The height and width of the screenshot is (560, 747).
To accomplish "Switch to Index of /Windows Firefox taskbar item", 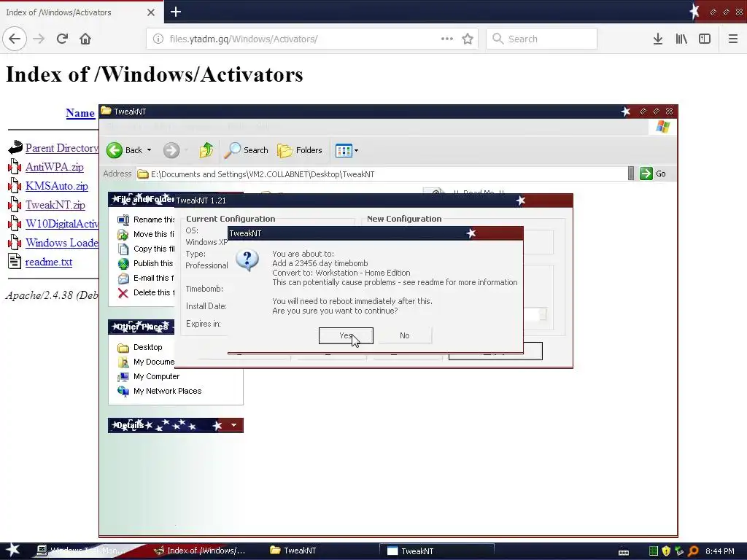I will (200, 551).
